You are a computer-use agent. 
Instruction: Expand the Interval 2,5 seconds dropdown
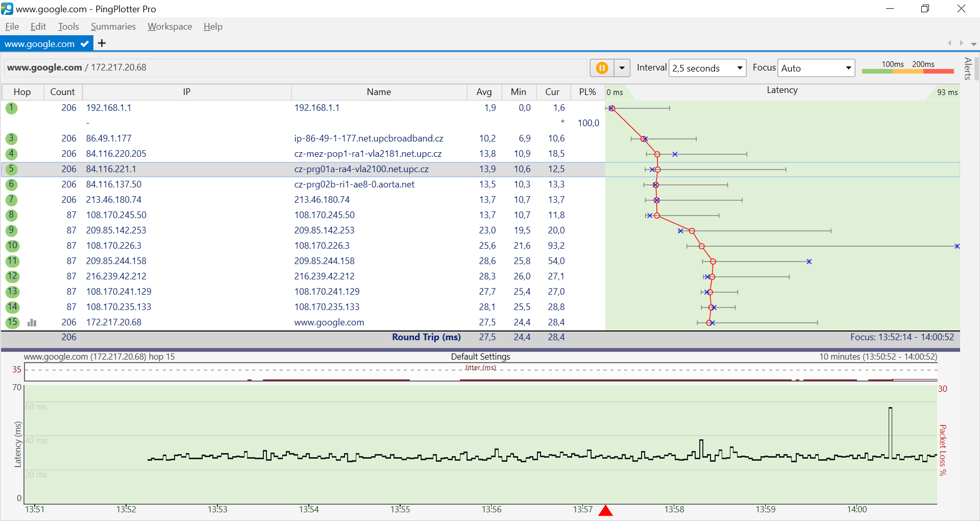pyautogui.click(x=707, y=68)
